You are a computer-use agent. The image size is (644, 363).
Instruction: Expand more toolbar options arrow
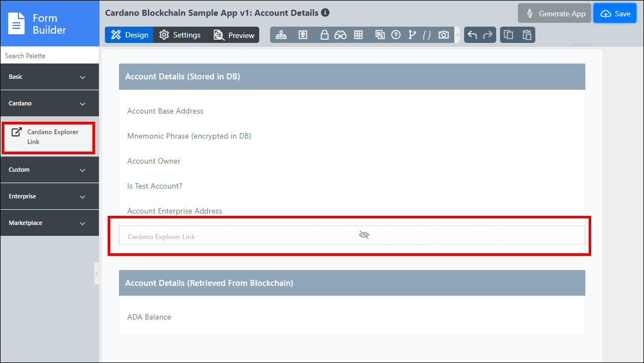point(457,35)
